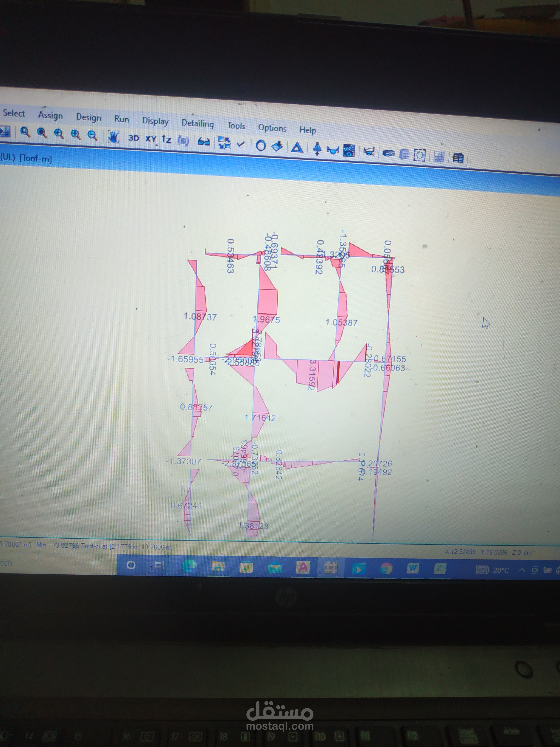Switch to the XY plan view

coord(151,139)
